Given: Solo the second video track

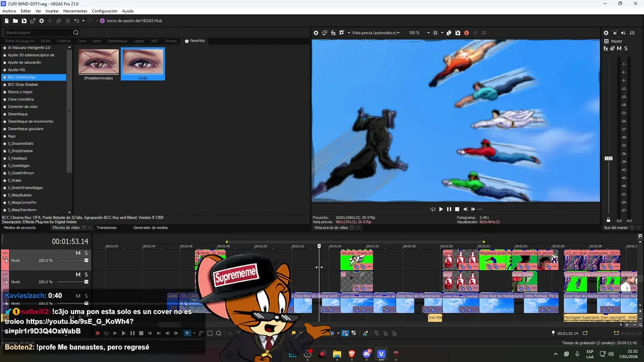Looking at the screenshot, I should [86, 275].
